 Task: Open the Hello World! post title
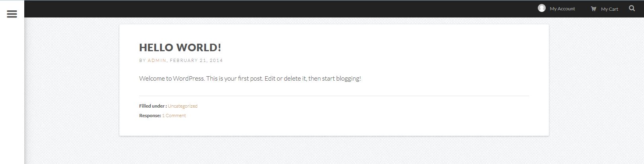point(180,48)
